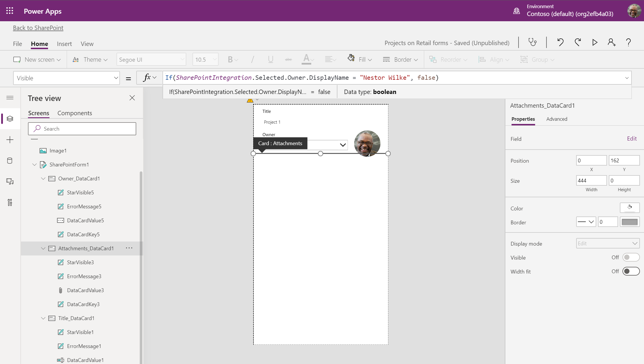Click the gray Border color swatch
The width and height of the screenshot is (644, 364).
pyautogui.click(x=629, y=222)
